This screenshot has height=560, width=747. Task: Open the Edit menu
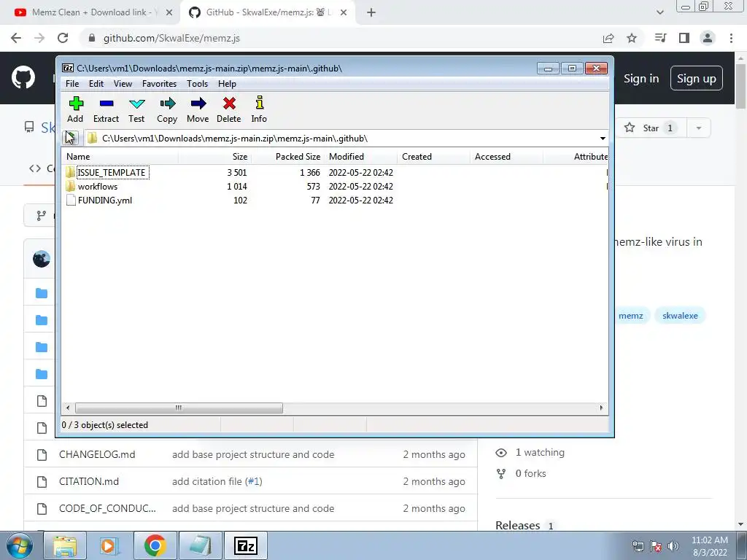(x=96, y=84)
